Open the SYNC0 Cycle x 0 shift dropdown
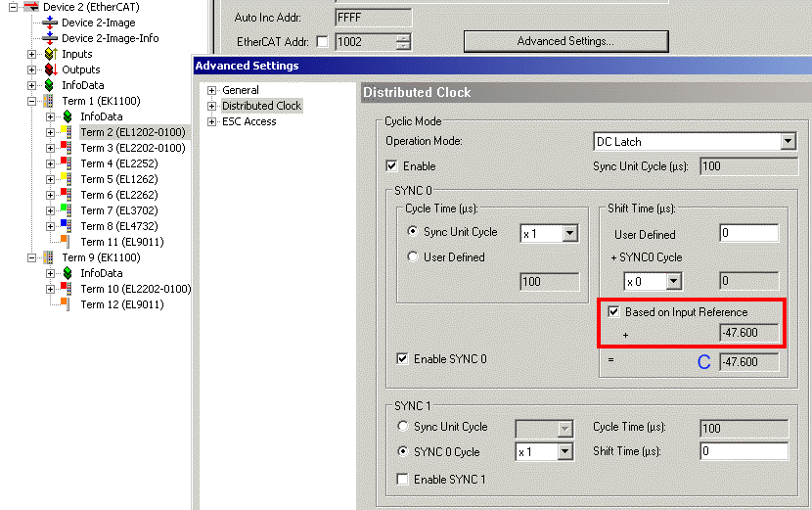812x510 pixels. [x=673, y=282]
